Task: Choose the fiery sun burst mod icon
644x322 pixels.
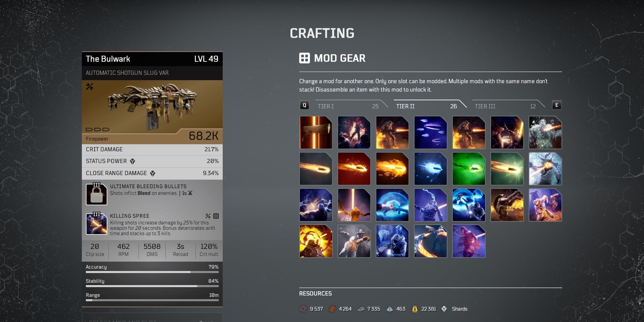Action: point(316,241)
